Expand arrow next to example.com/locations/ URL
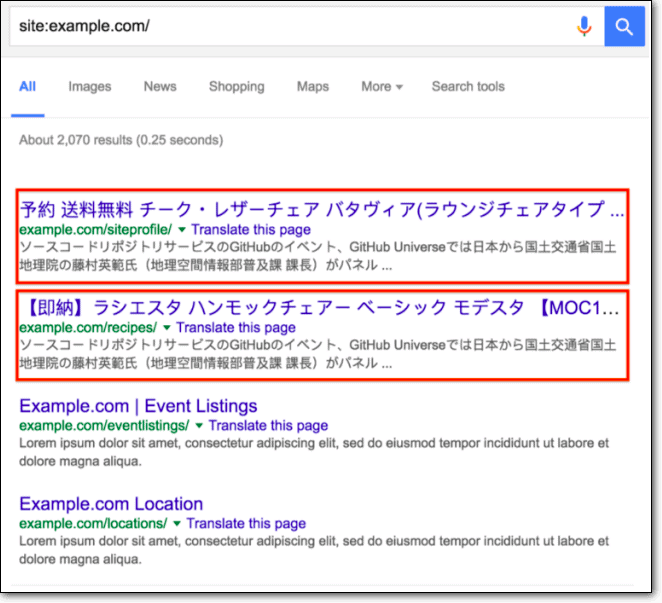This screenshot has width=662, height=603. (x=176, y=524)
